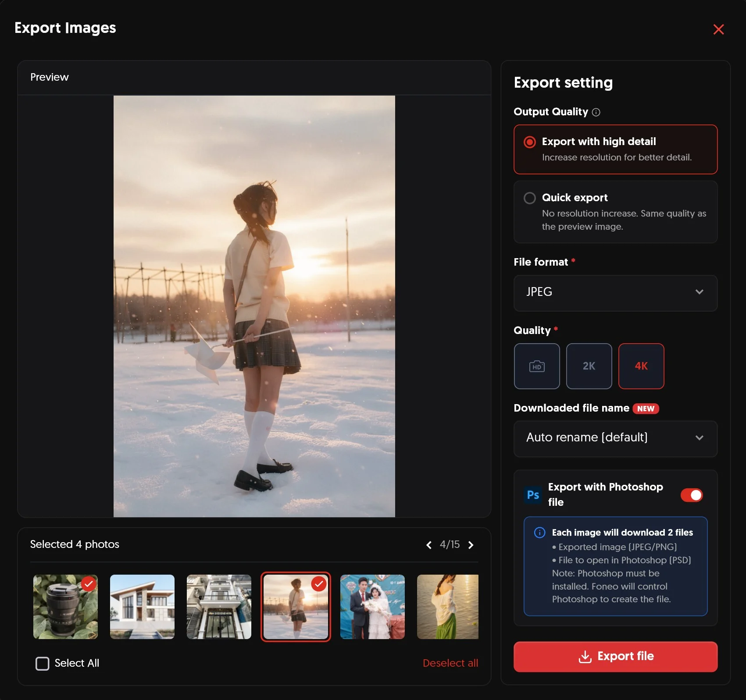Select Export with high detail option
Image resolution: width=746 pixels, height=700 pixels.
[615, 149]
